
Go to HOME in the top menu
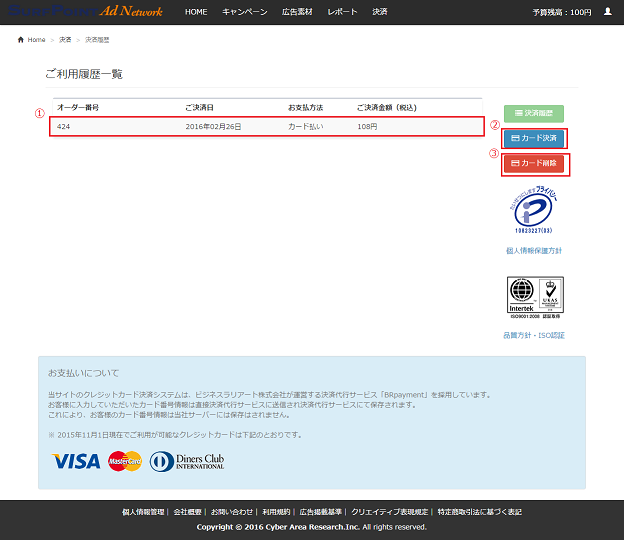click(196, 12)
